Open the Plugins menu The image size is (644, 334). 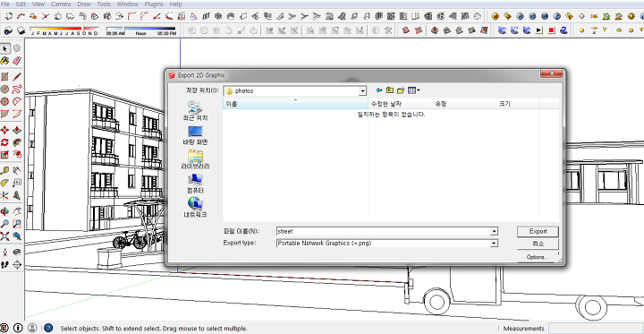[x=154, y=4]
